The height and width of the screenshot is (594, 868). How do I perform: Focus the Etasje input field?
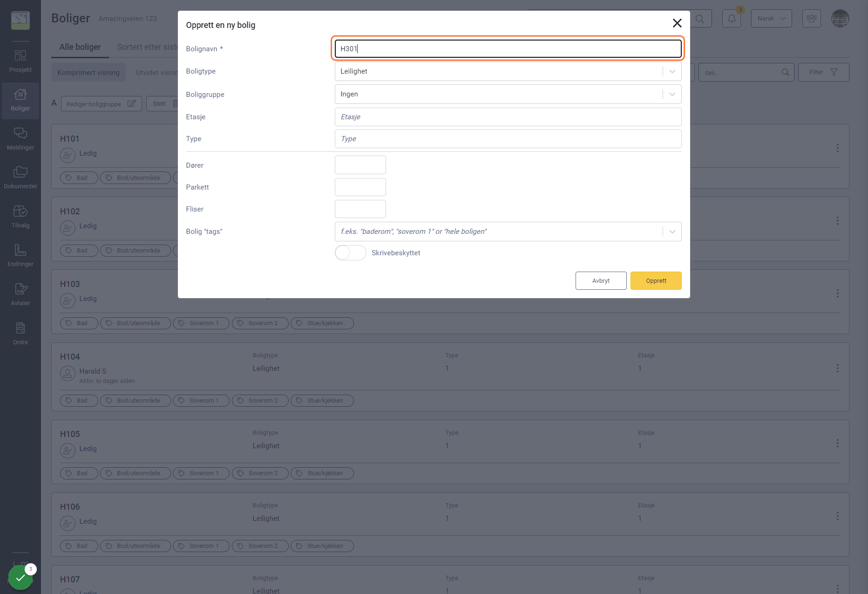[x=508, y=117]
